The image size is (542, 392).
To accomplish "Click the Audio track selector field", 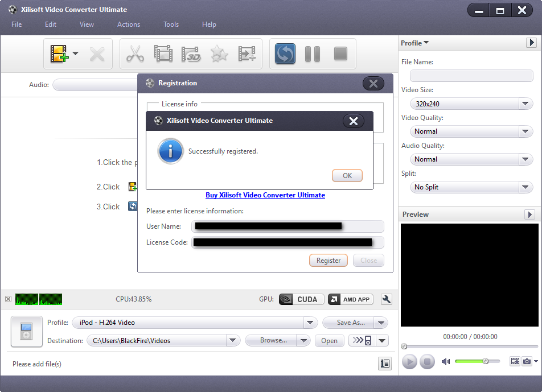I will click(96, 85).
